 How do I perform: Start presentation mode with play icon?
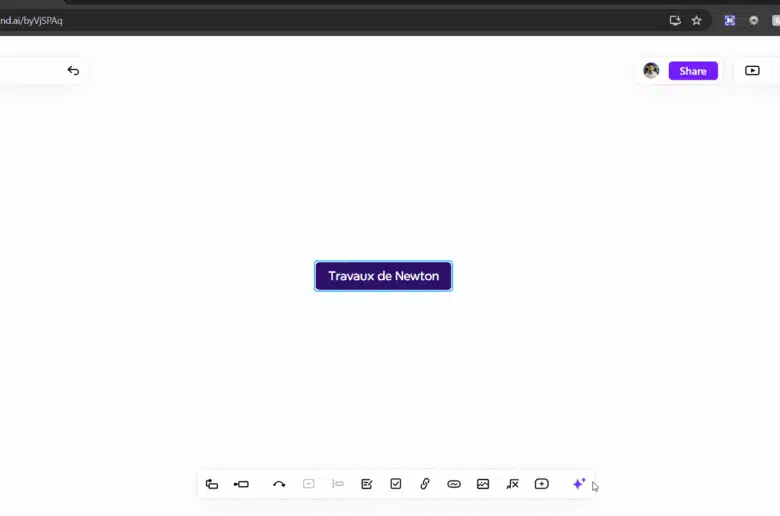point(752,71)
